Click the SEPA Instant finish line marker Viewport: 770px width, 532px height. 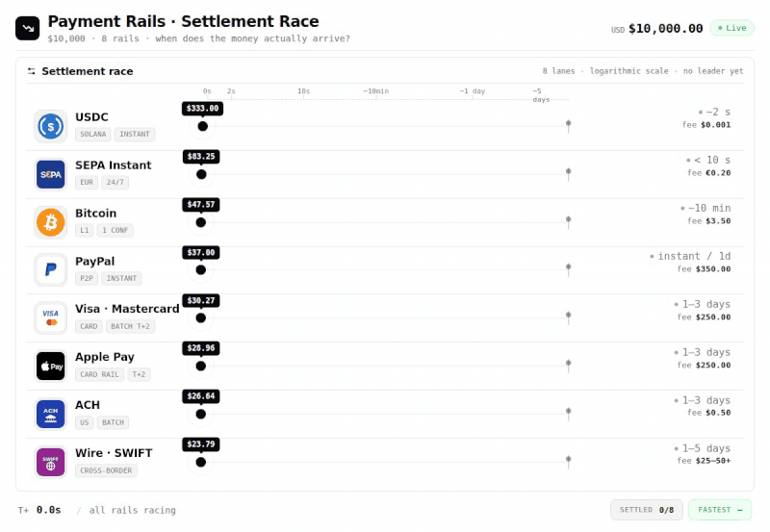(568, 174)
